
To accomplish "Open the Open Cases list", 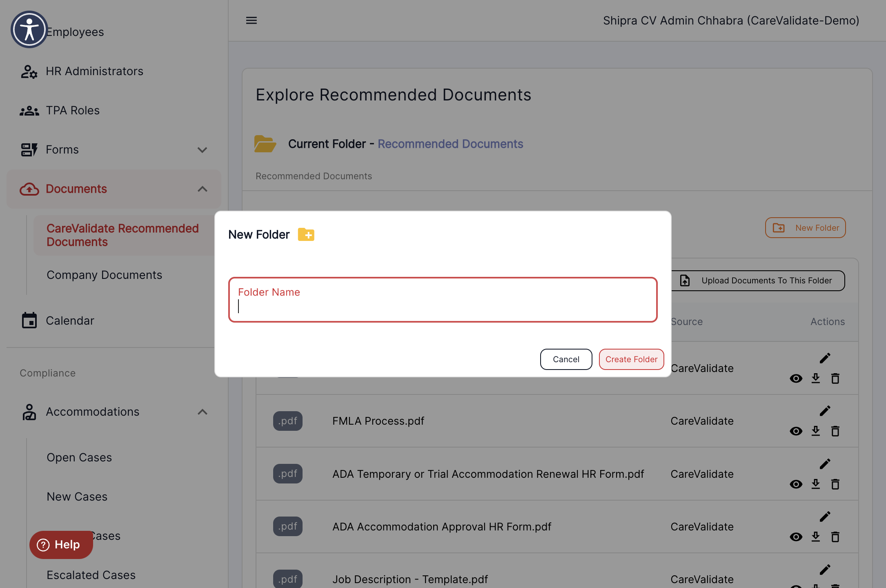I will (79, 458).
